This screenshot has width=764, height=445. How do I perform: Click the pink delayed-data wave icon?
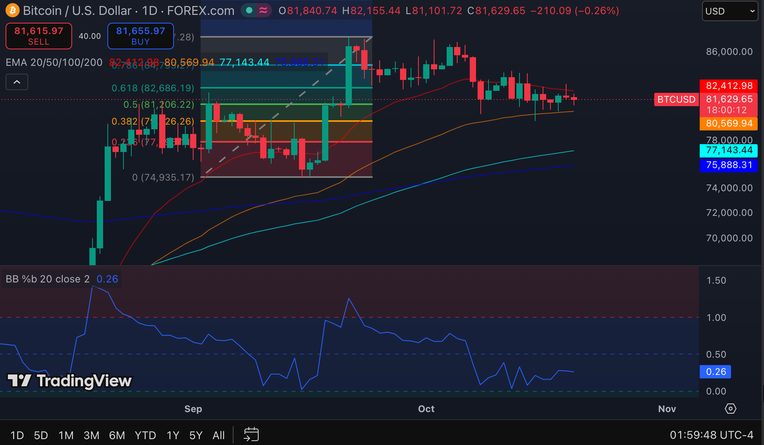click(263, 10)
